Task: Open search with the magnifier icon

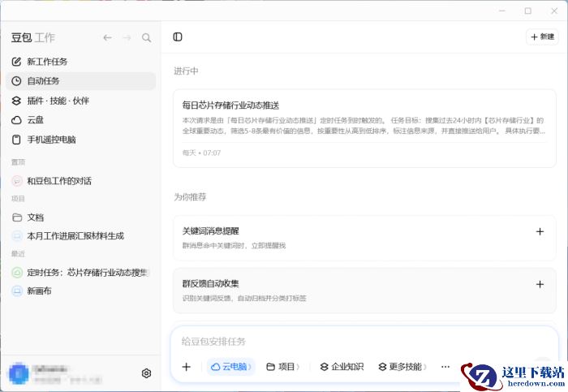Action: 146,37
